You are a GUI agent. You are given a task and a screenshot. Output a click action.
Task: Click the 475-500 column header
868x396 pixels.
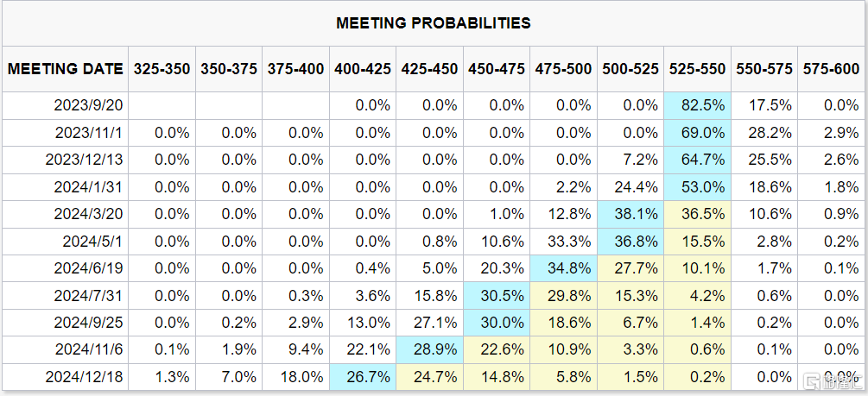[x=563, y=70]
